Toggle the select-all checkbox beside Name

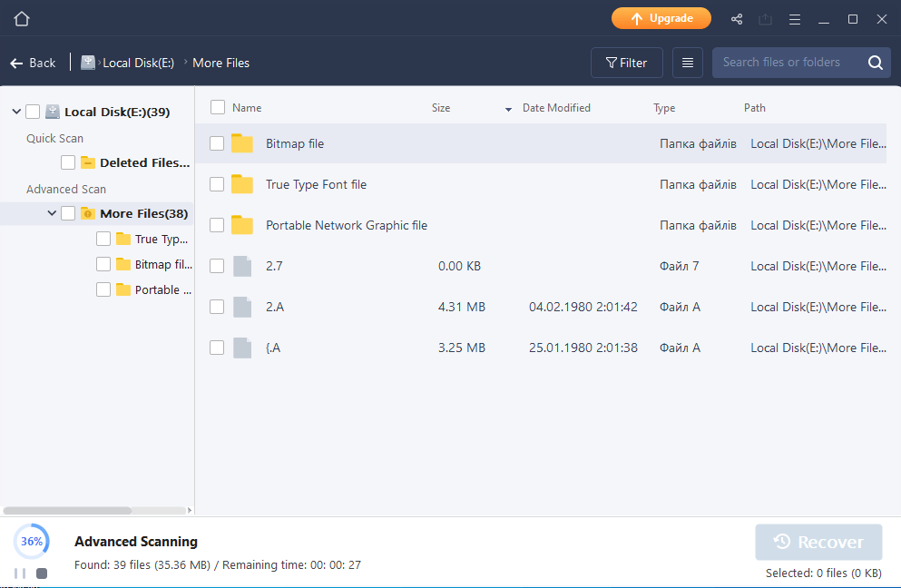click(x=218, y=107)
